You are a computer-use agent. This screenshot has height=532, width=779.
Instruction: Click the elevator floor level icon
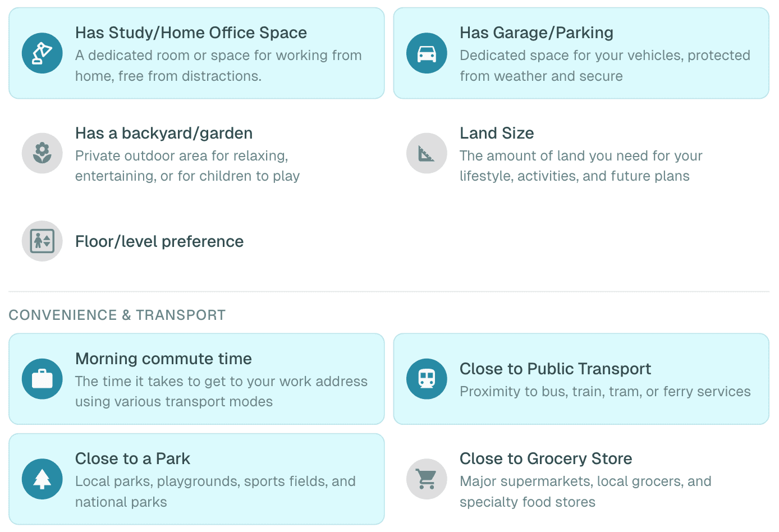(42, 241)
